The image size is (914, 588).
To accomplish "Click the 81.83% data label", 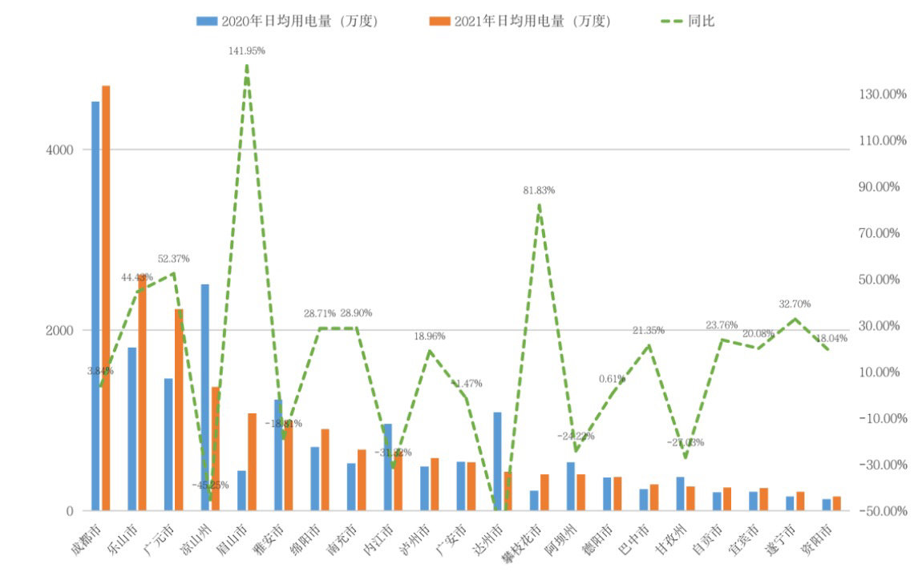I will click(537, 191).
